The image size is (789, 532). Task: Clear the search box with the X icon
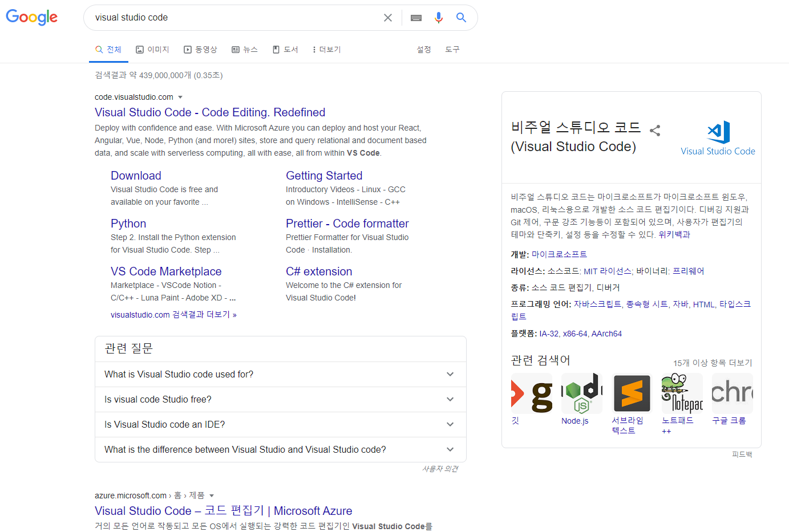388,18
